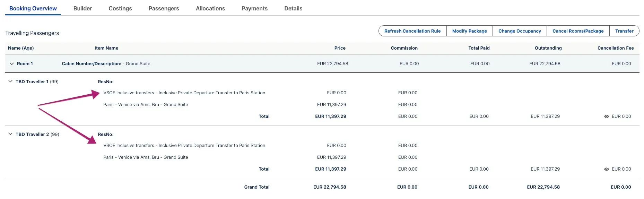Click the Cancellation Fee column header
644x199 pixels.
tap(615, 48)
